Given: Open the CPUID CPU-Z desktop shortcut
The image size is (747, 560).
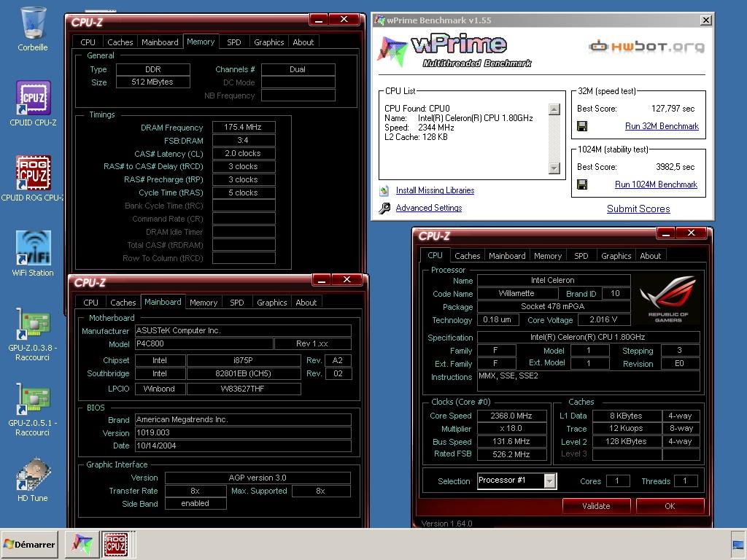Looking at the screenshot, I should pos(33,98).
